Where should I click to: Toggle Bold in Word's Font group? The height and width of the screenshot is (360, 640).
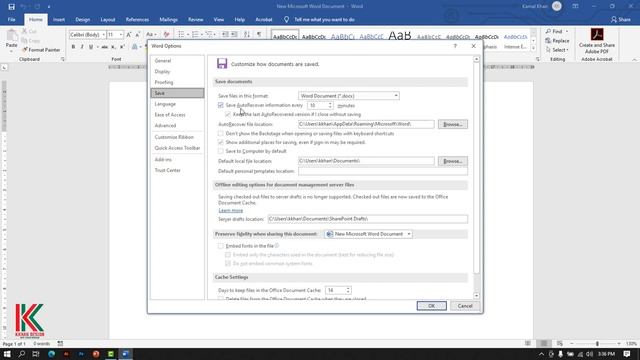pyautogui.click(x=73, y=47)
